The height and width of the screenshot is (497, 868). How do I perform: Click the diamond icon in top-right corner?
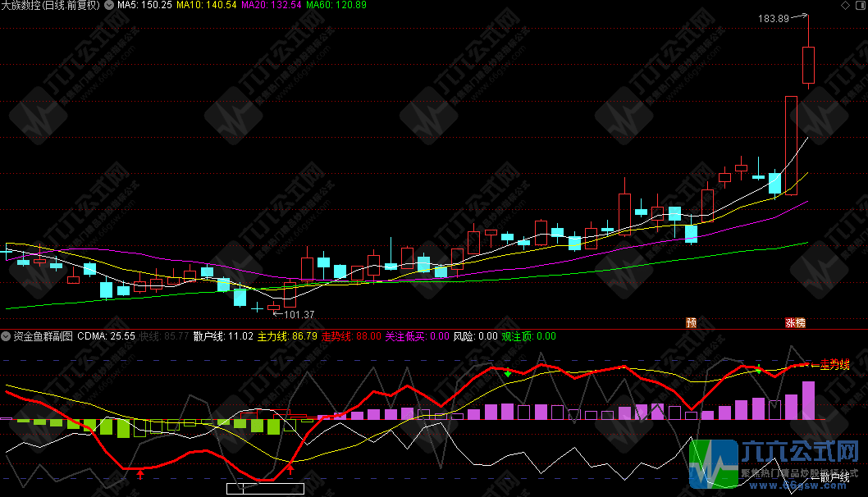(859, 6)
